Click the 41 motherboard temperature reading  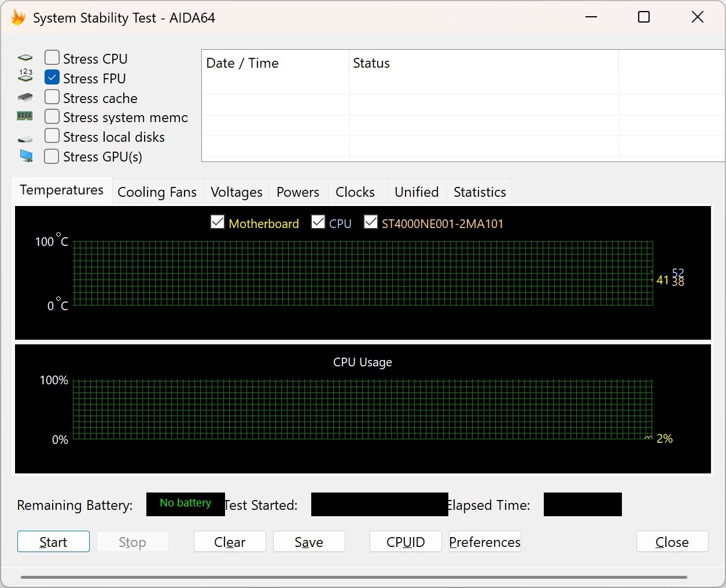coord(662,280)
